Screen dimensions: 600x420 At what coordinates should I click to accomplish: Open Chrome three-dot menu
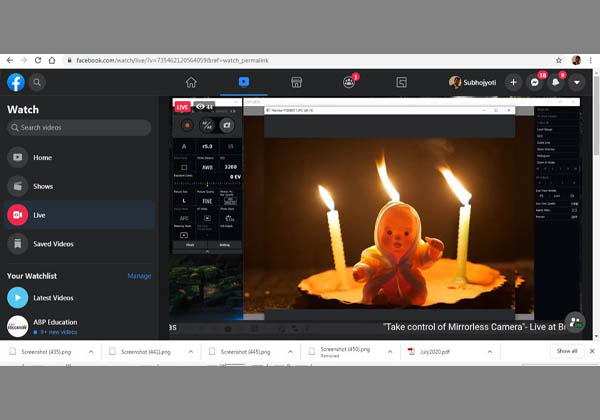click(591, 60)
